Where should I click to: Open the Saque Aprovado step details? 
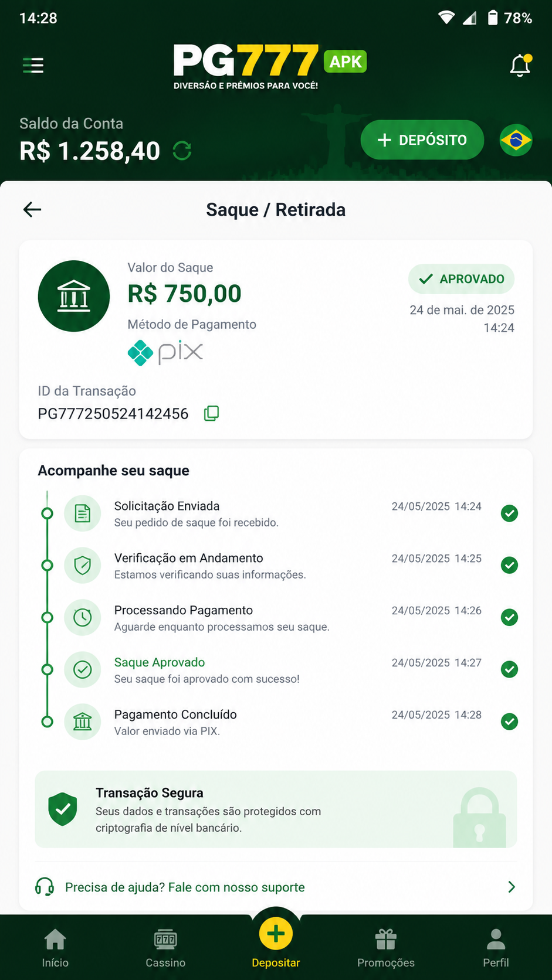click(276, 669)
